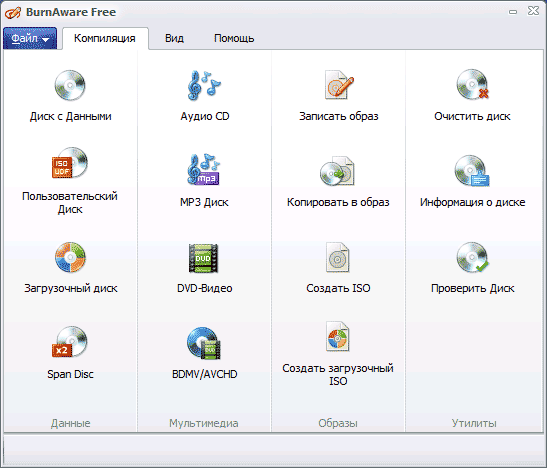Screen dimensions: 547x468
Task: Start the Span Disc x2 icon
Action: 69,342
